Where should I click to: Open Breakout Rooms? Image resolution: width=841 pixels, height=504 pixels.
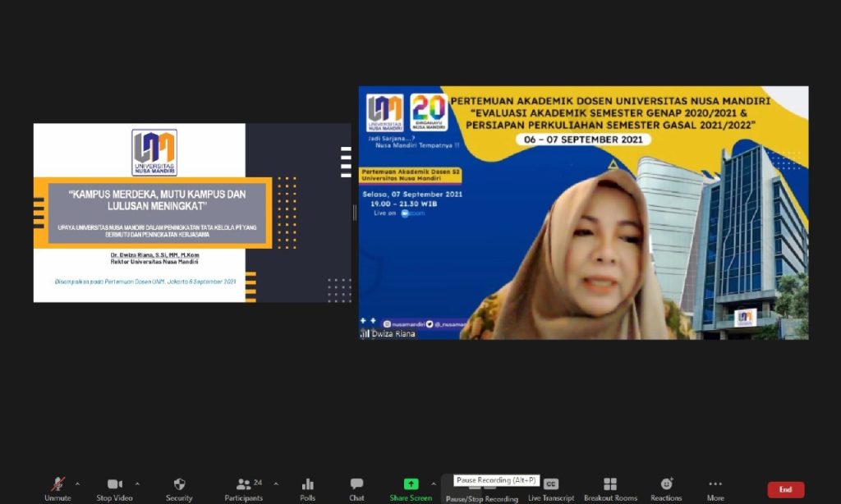click(x=610, y=489)
